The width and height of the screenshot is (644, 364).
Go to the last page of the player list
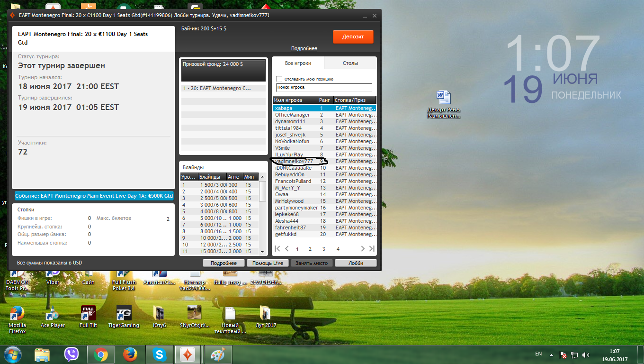[372, 248]
